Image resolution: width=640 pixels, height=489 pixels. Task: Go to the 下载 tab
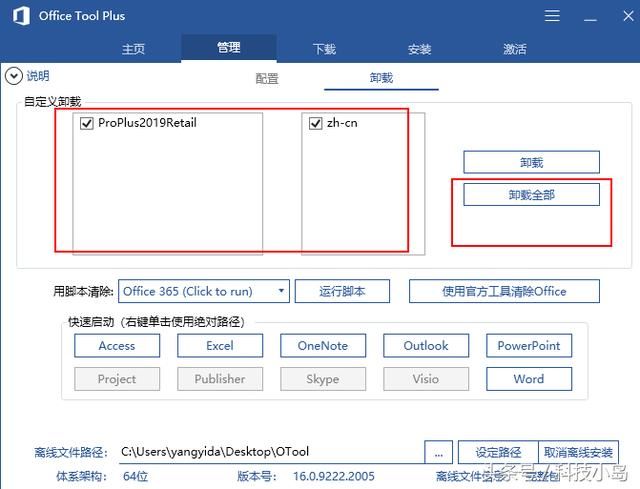point(324,49)
